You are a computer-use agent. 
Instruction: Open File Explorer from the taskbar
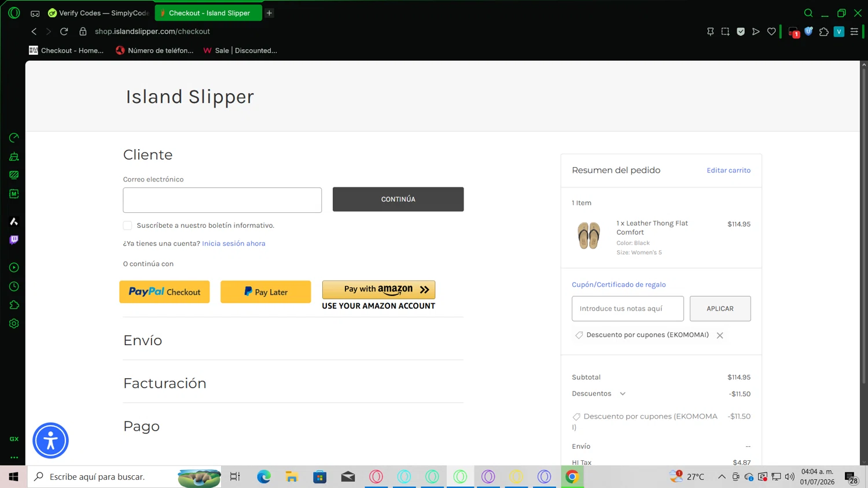(x=292, y=476)
